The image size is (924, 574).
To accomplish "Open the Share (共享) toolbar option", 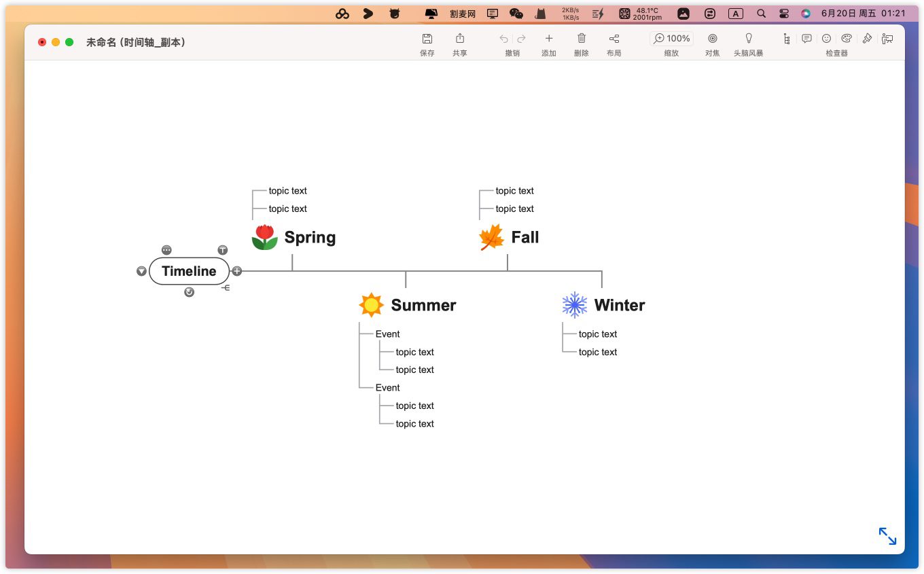I will coord(460,39).
